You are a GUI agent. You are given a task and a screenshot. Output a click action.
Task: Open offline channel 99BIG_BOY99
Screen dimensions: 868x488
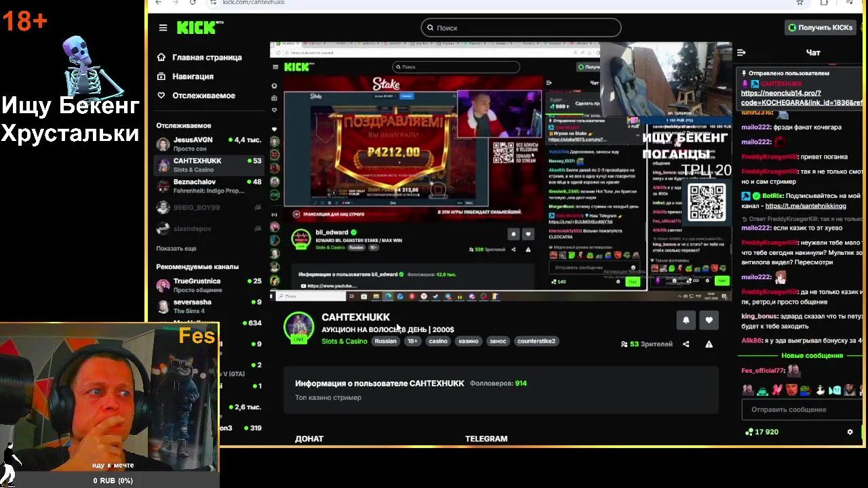pos(209,207)
